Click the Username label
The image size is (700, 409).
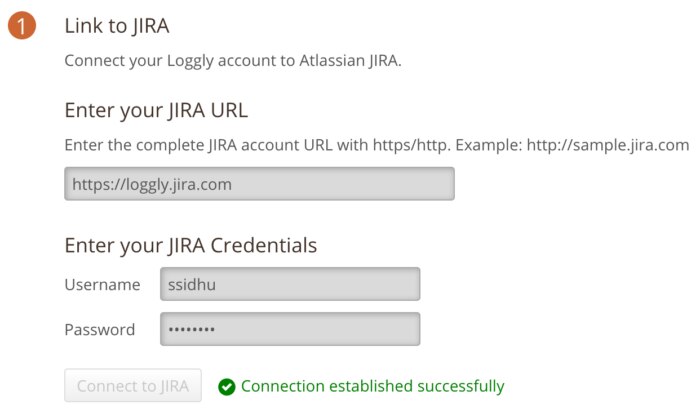click(102, 285)
